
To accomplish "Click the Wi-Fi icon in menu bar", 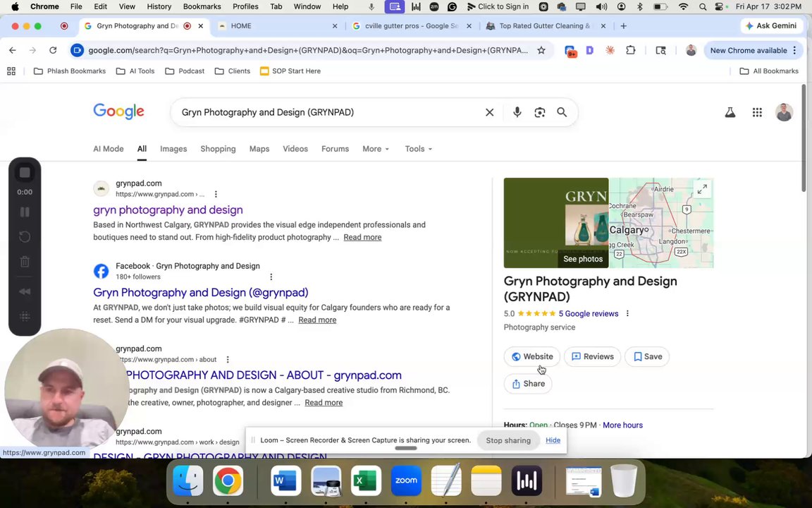I will (683, 7).
